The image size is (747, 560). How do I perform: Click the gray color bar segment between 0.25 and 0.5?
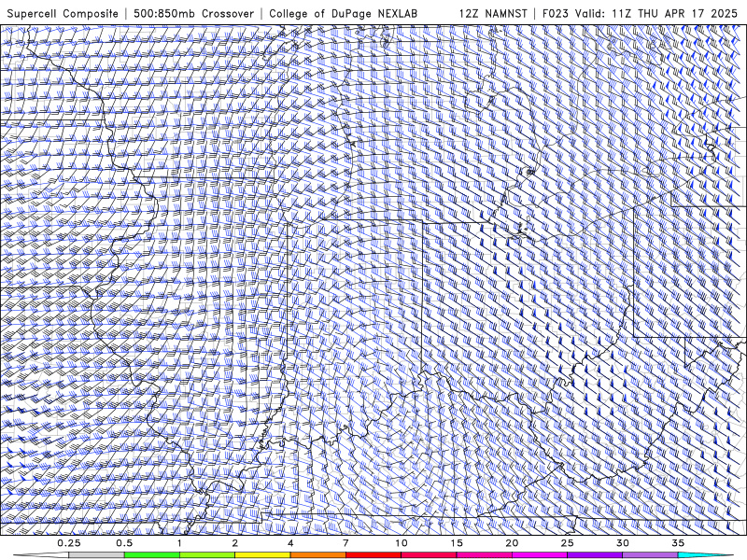coord(96,555)
